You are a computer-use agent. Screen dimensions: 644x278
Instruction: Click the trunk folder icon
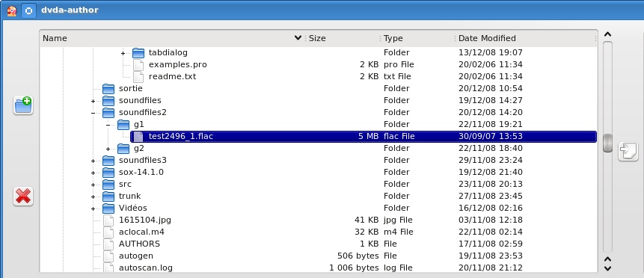pyautogui.click(x=108, y=196)
